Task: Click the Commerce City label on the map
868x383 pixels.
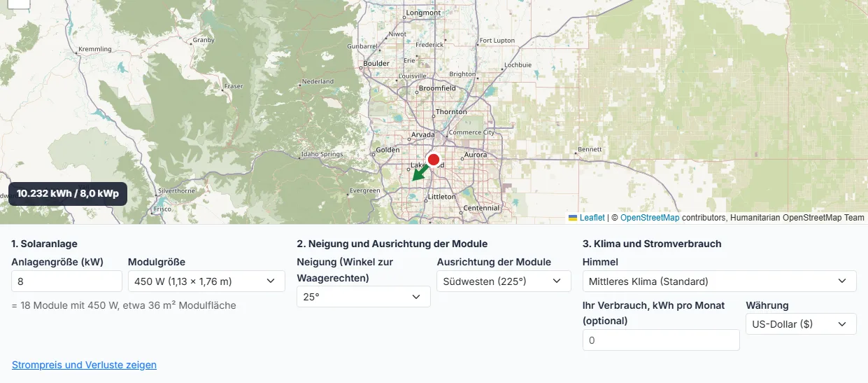Action: click(x=471, y=132)
